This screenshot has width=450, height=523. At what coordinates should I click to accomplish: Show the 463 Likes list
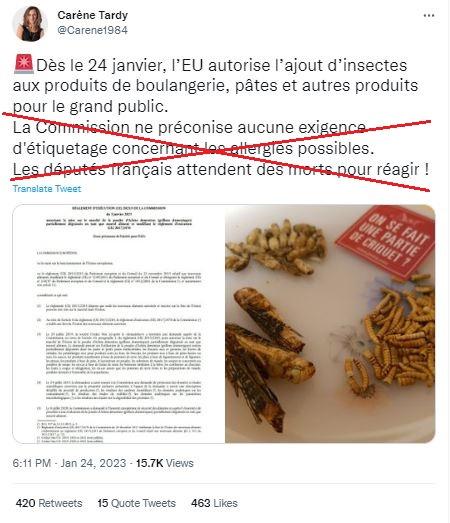tap(214, 503)
